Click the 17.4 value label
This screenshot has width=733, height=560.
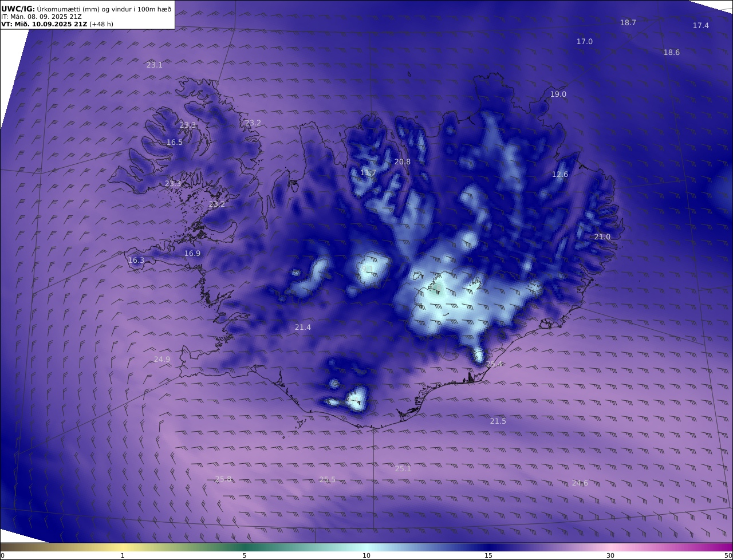pos(701,26)
